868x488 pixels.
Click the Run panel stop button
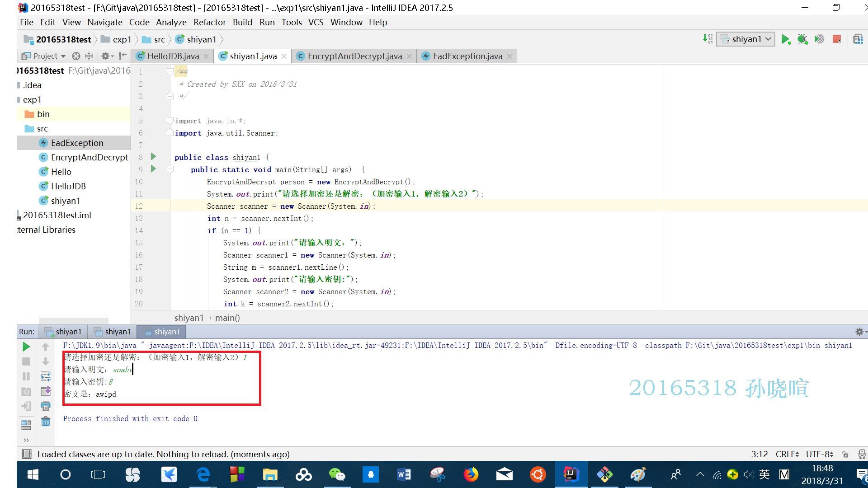26,361
